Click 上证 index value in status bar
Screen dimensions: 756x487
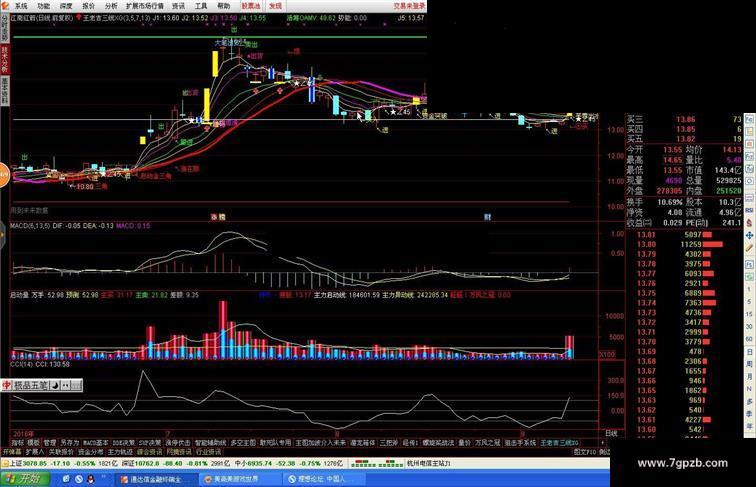click(36, 463)
